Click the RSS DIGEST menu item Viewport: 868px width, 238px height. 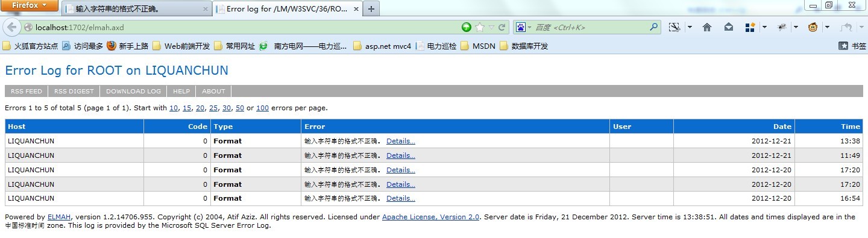click(x=74, y=92)
